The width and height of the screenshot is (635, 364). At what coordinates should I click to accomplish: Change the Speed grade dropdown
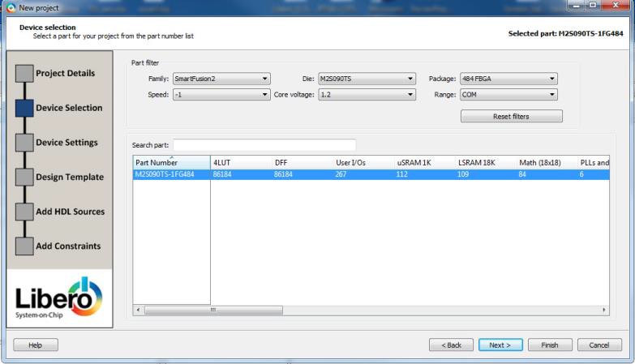(221, 95)
